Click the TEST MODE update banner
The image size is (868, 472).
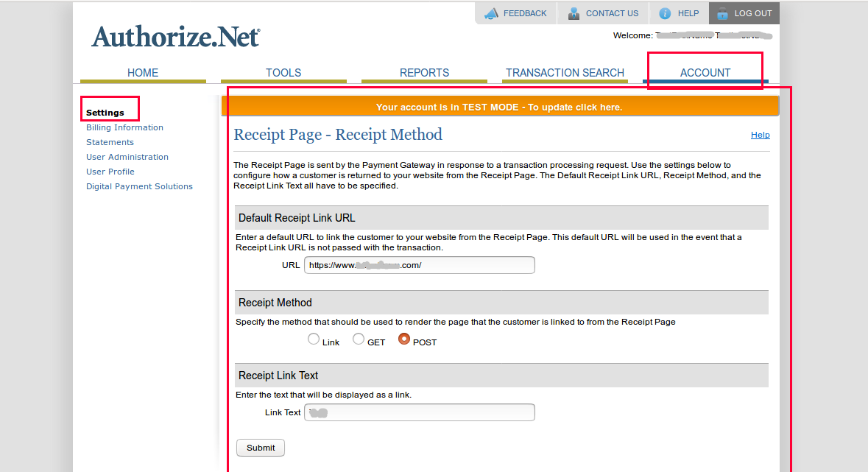coord(499,107)
